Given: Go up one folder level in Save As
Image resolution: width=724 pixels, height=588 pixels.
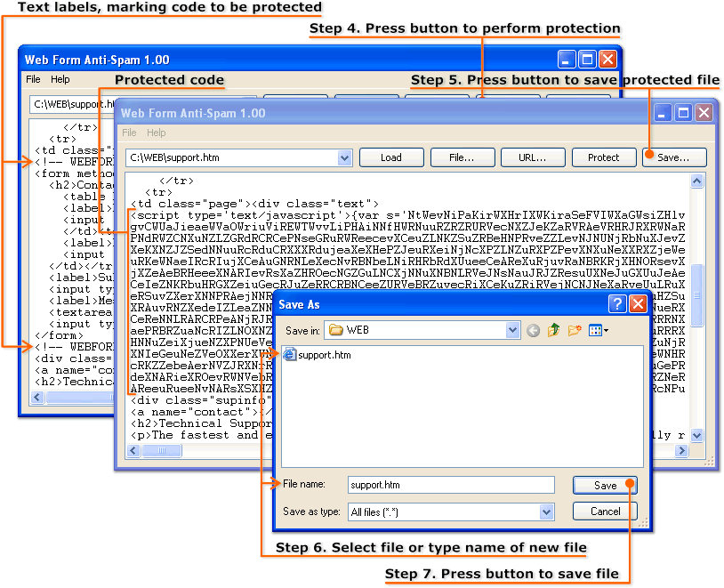Looking at the screenshot, I should [x=553, y=330].
